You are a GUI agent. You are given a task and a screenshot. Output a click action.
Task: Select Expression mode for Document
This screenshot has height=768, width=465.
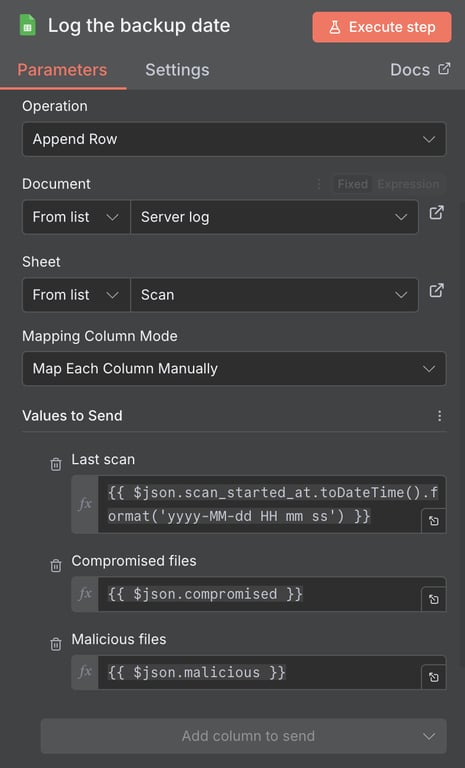coord(408,184)
